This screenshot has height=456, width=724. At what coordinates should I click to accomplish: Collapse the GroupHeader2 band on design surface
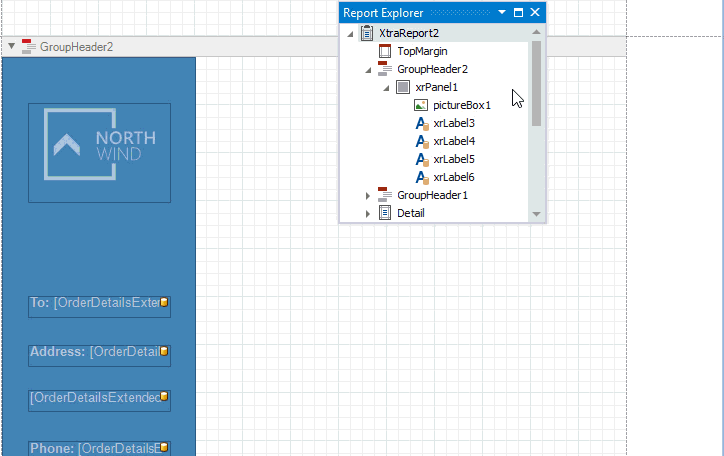11,46
